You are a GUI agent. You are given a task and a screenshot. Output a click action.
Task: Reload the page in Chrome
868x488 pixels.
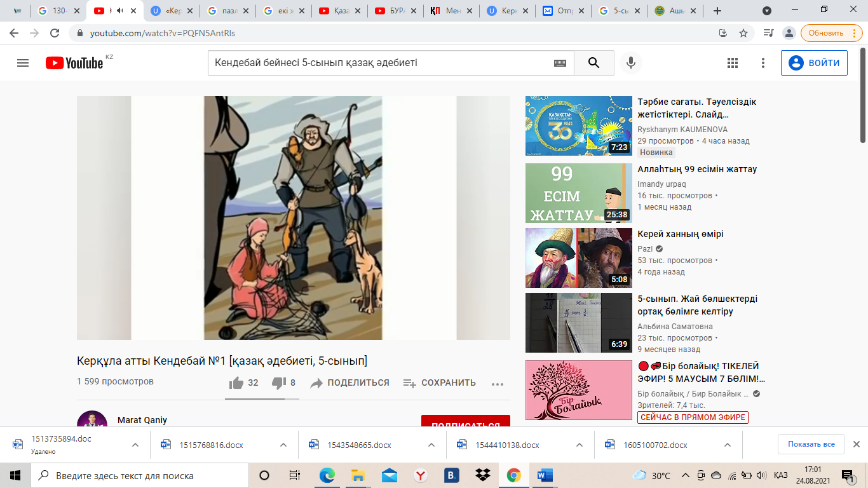tap(55, 33)
